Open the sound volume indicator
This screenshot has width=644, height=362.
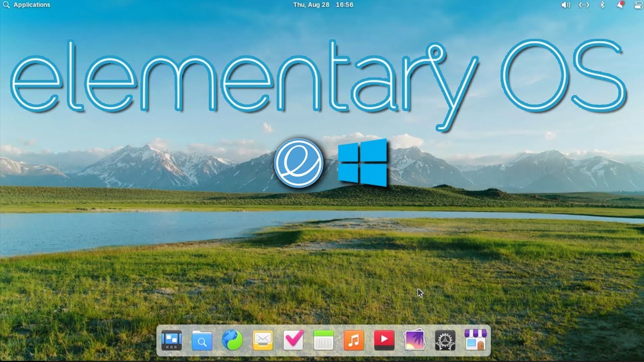(x=566, y=5)
